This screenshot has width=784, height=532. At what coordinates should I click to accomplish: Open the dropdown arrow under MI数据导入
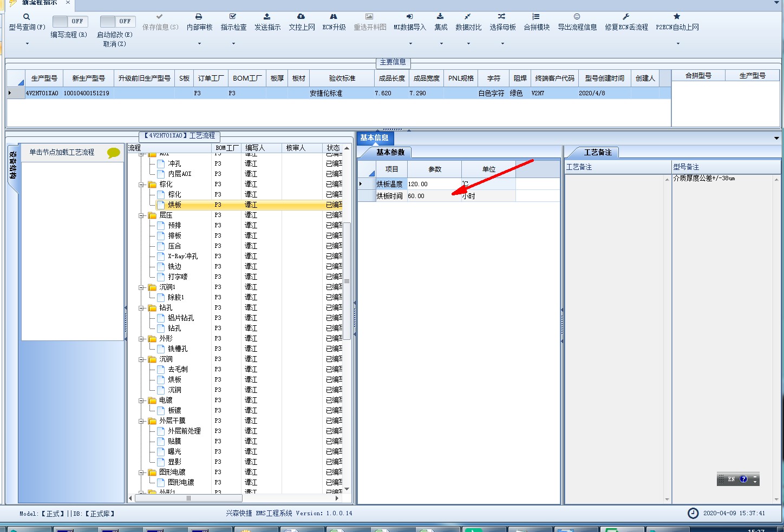[x=410, y=44]
